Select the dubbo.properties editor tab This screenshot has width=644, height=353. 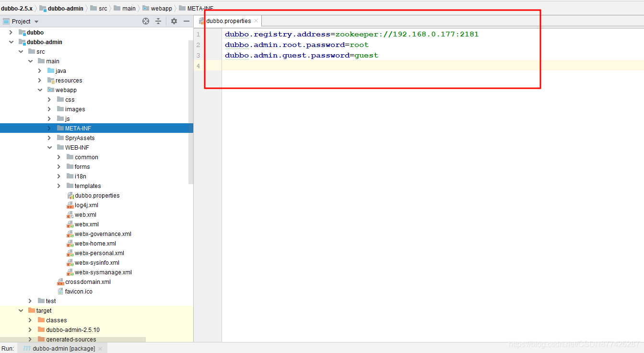(x=229, y=21)
